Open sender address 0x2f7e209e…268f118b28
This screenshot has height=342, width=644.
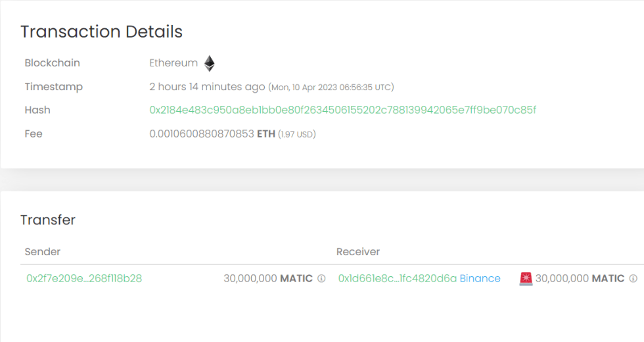click(x=84, y=279)
